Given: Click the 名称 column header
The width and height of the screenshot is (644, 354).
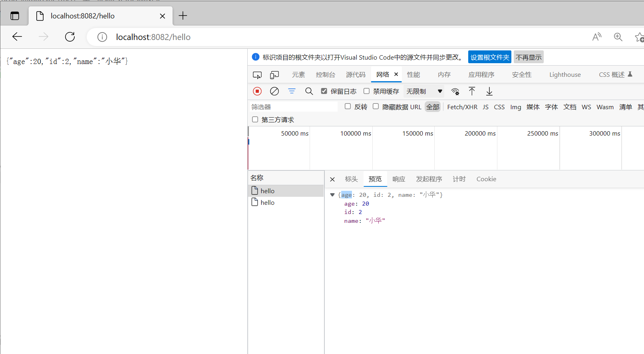Looking at the screenshot, I should click(x=286, y=178).
